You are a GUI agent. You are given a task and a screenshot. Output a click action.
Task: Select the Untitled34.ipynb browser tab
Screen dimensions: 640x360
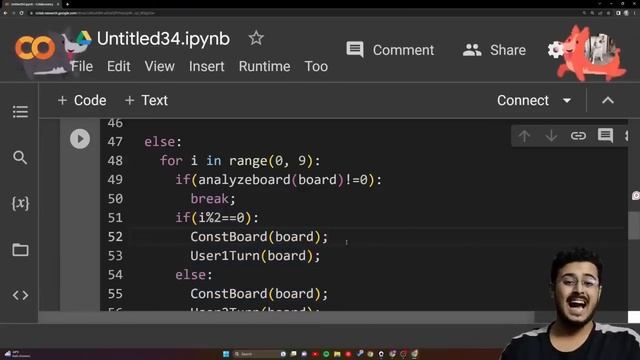[32, 4]
